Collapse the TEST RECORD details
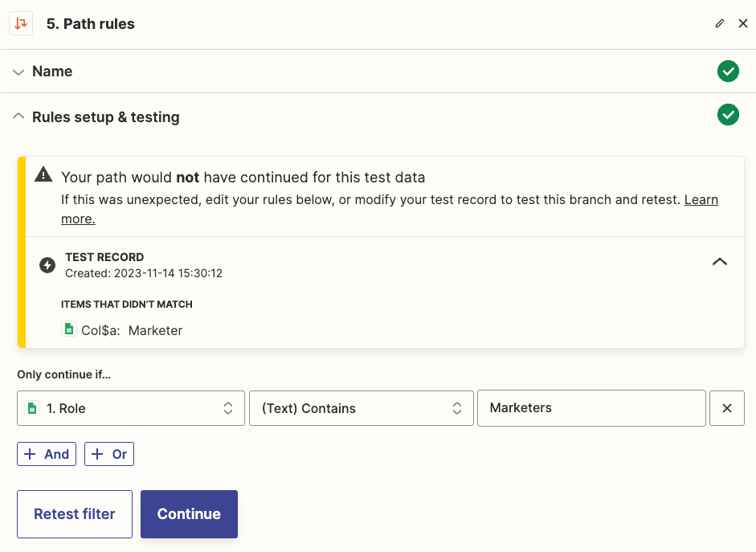 720,262
